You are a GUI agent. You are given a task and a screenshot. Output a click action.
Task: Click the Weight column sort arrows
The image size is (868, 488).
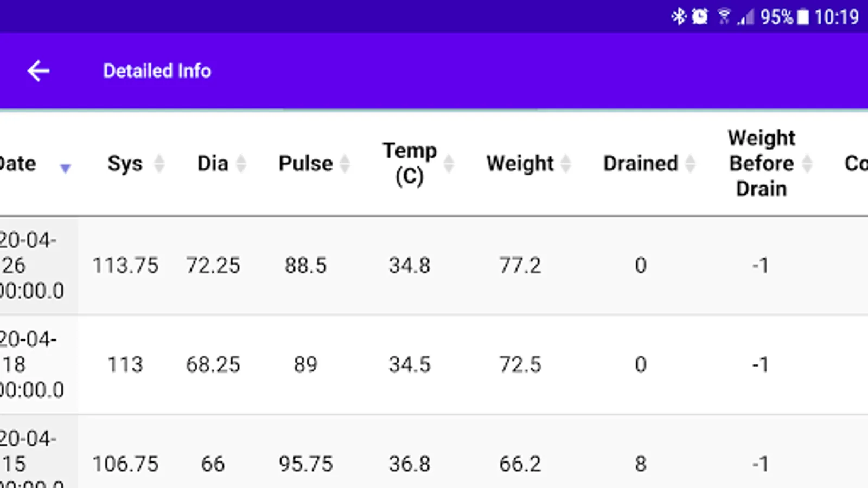[565, 163]
